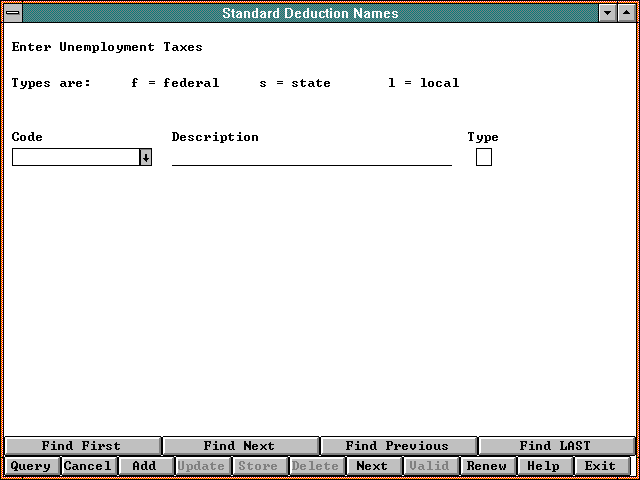The image size is (640, 480).
Task: Click the Find Previous button
Action: pos(397,446)
